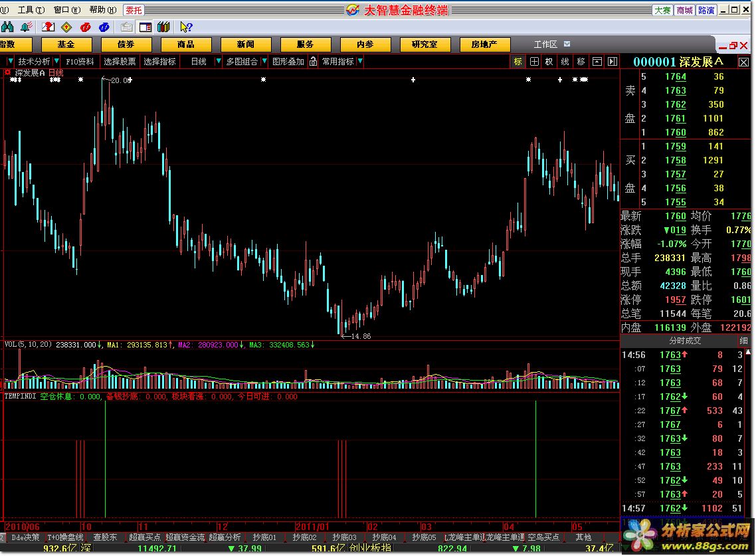
Task: Click the grey clipboard toolbar icon
Action: click(126, 27)
